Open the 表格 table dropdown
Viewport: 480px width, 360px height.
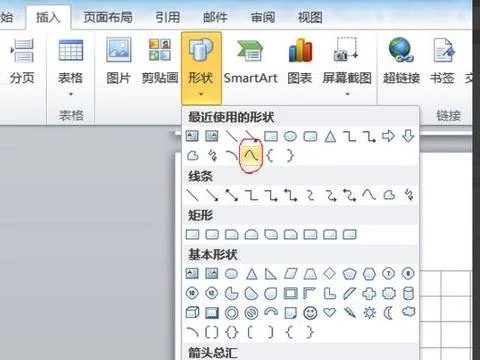(x=70, y=67)
